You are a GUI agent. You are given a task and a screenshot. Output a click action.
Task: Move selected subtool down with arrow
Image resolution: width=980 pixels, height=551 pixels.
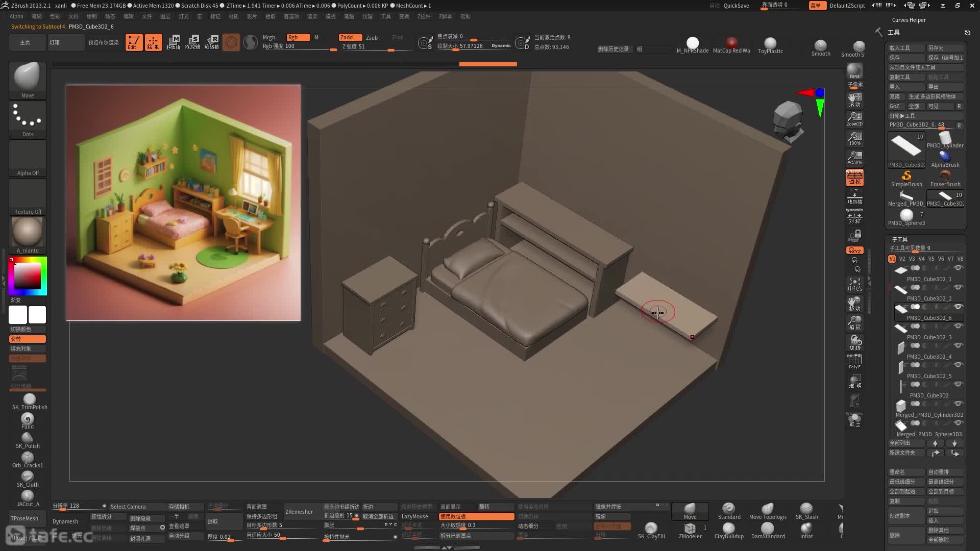click(954, 443)
